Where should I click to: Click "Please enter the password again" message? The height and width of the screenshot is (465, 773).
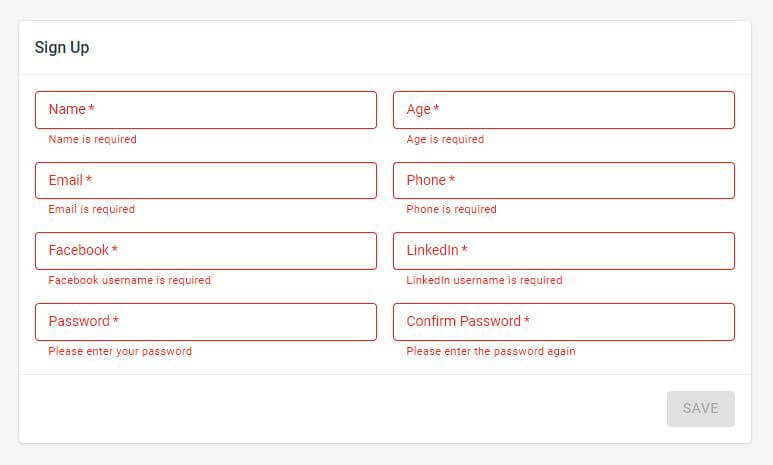[490, 352]
